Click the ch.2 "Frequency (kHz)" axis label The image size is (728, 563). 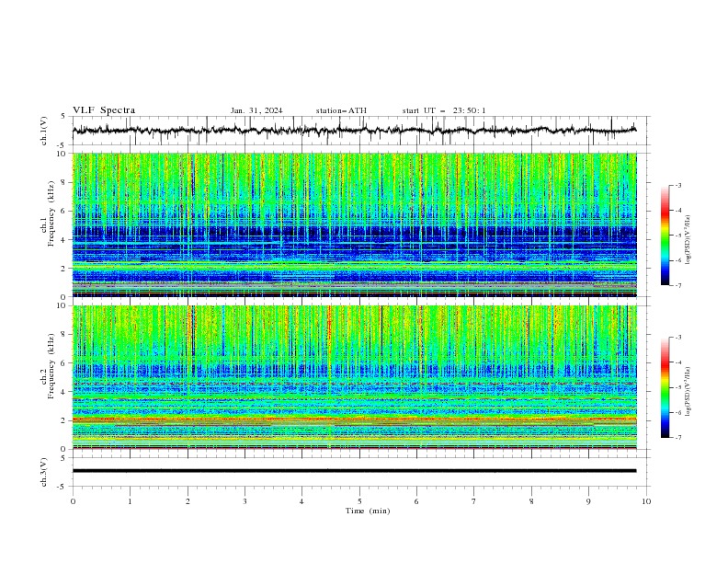coord(52,366)
